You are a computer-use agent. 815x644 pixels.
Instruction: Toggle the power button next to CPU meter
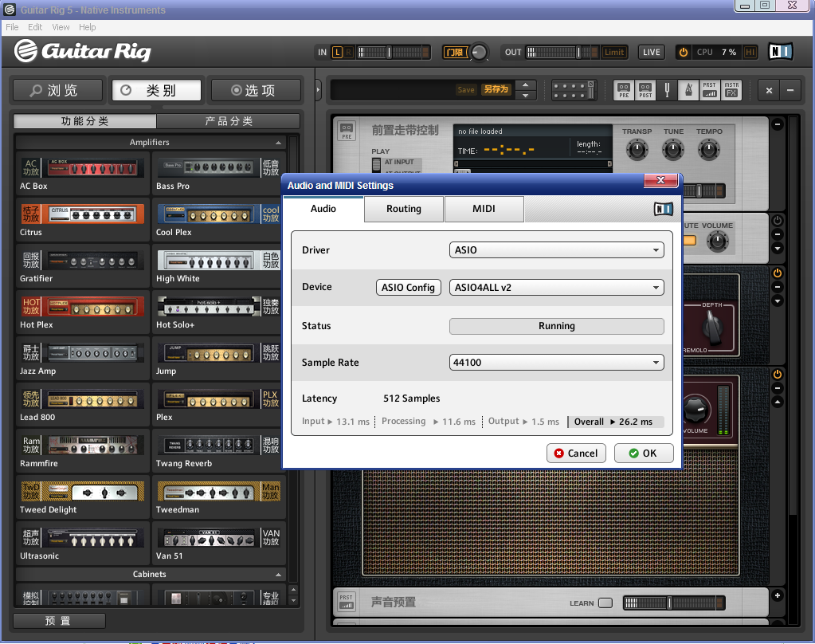point(684,51)
